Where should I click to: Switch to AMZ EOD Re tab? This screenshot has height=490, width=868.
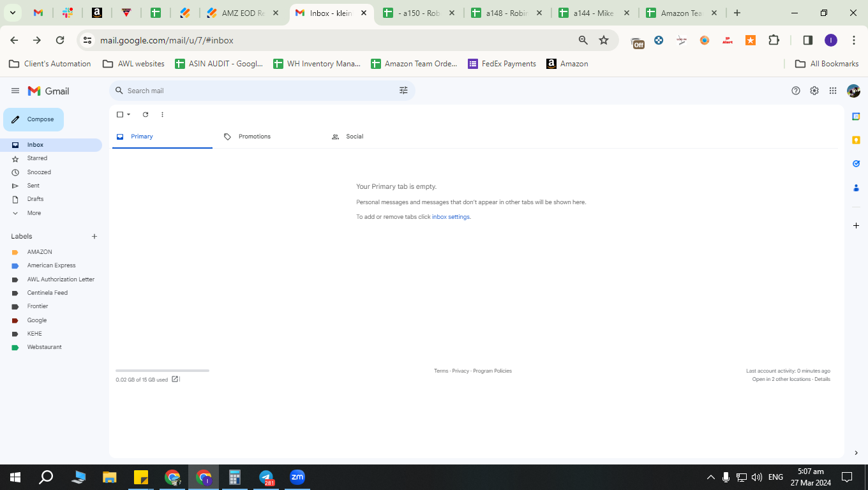coord(243,13)
